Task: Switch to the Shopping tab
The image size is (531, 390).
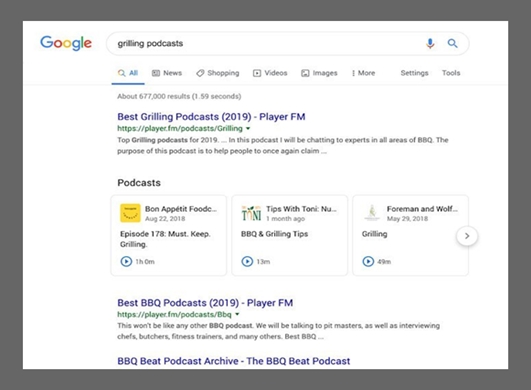Action: tap(218, 73)
